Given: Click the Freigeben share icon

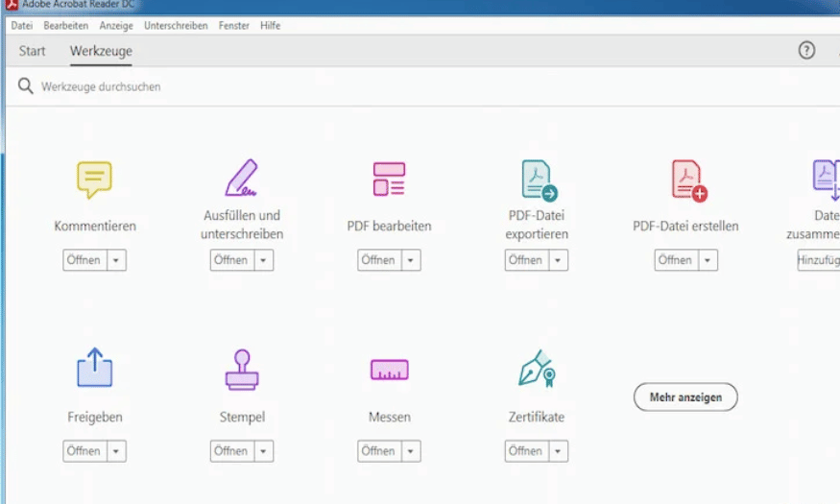Looking at the screenshot, I should click(x=95, y=368).
